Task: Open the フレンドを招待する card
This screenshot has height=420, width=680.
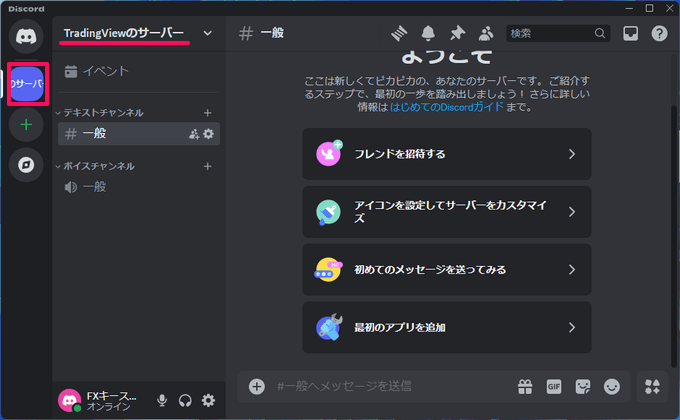Action: (x=447, y=154)
